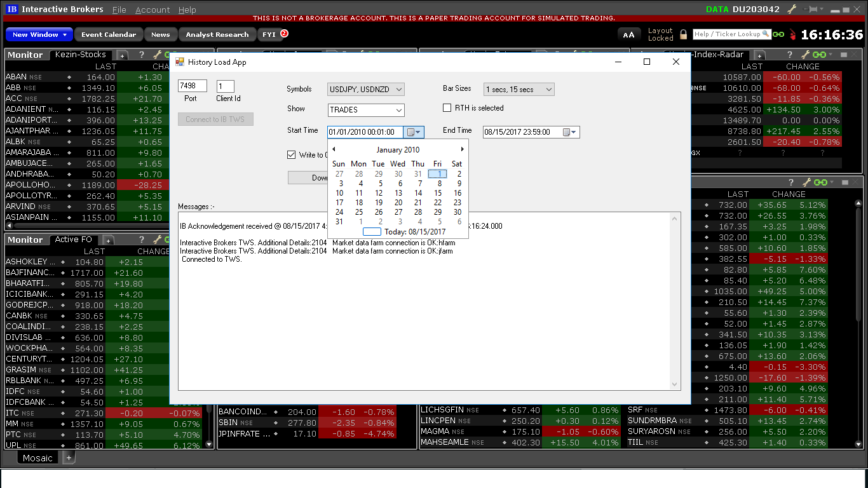Click the wrench icon in Active FO panel

point(156,240)
